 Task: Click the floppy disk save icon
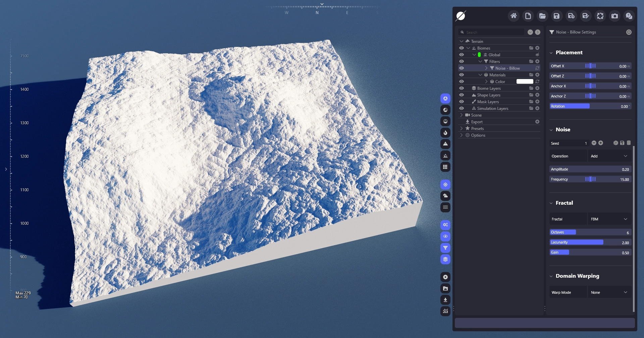(556, 16)
